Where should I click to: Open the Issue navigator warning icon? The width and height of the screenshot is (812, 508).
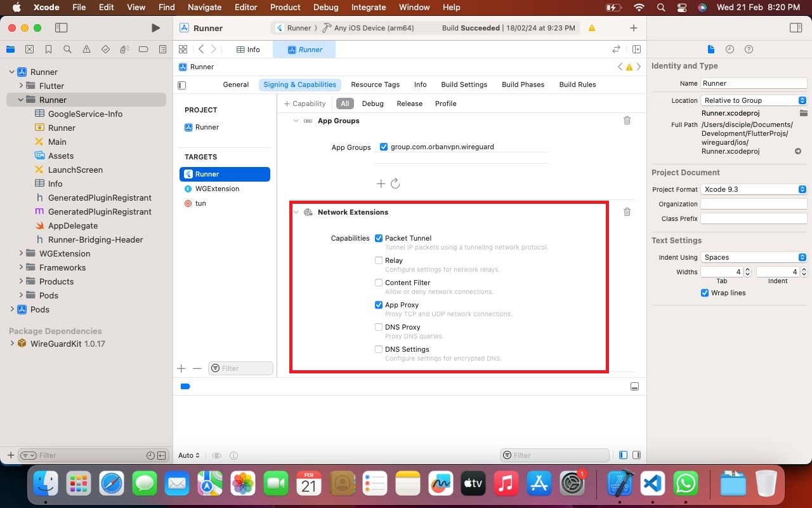click(x=86, y=50)
